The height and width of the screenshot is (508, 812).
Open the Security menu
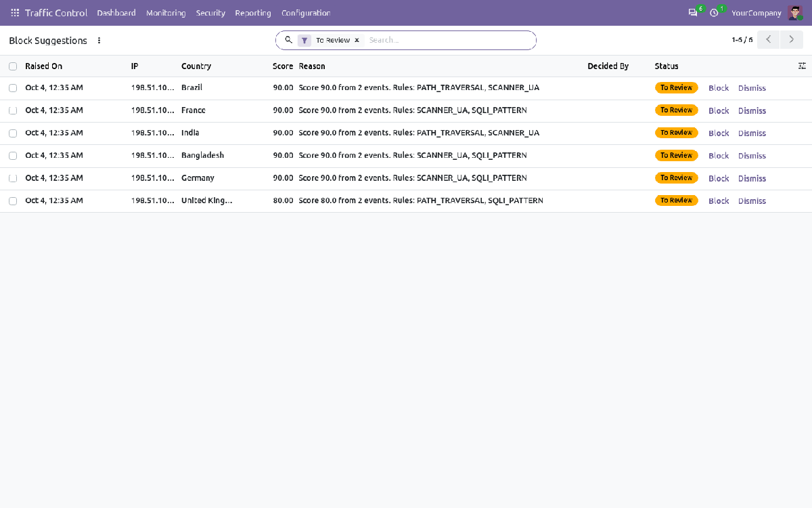[210, 13]
